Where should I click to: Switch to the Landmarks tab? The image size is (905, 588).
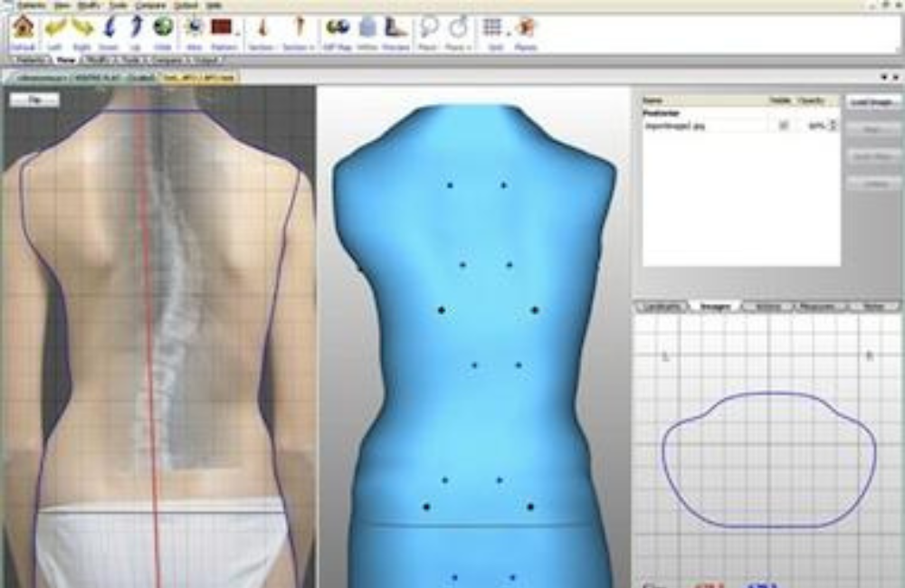coord(662,308)
